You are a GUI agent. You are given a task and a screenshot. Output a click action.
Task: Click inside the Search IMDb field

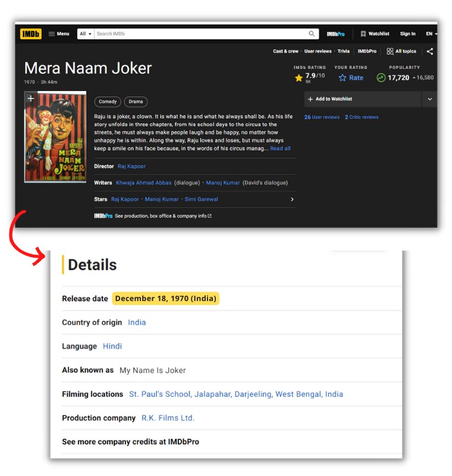pyautogui.click(x=199, y=34)
